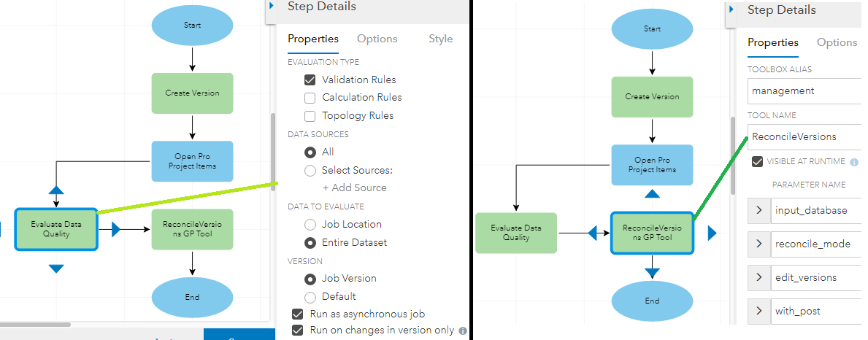
Task: Click connector arrow above selected Evaluate Data Quality step
Action: (x=56, y=190)
